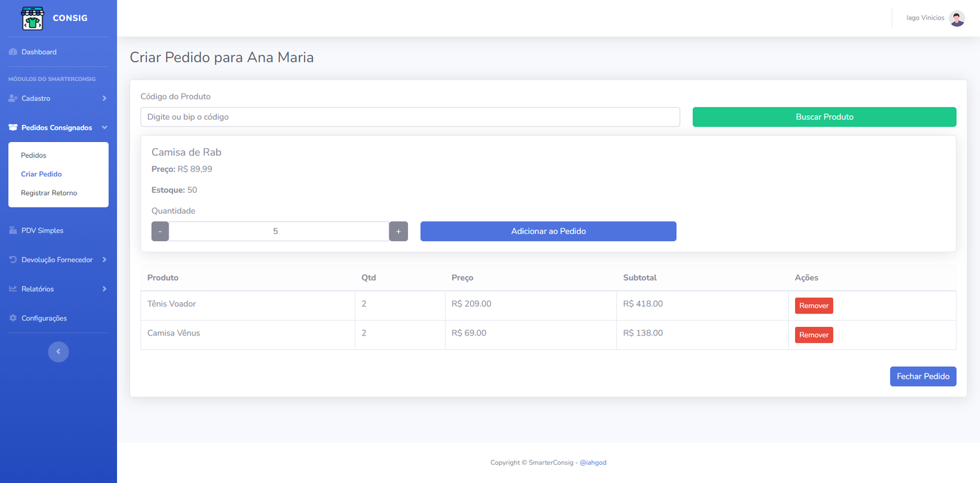Open the Pedidos submenu item
980x483 pixels.
point(34,155)
